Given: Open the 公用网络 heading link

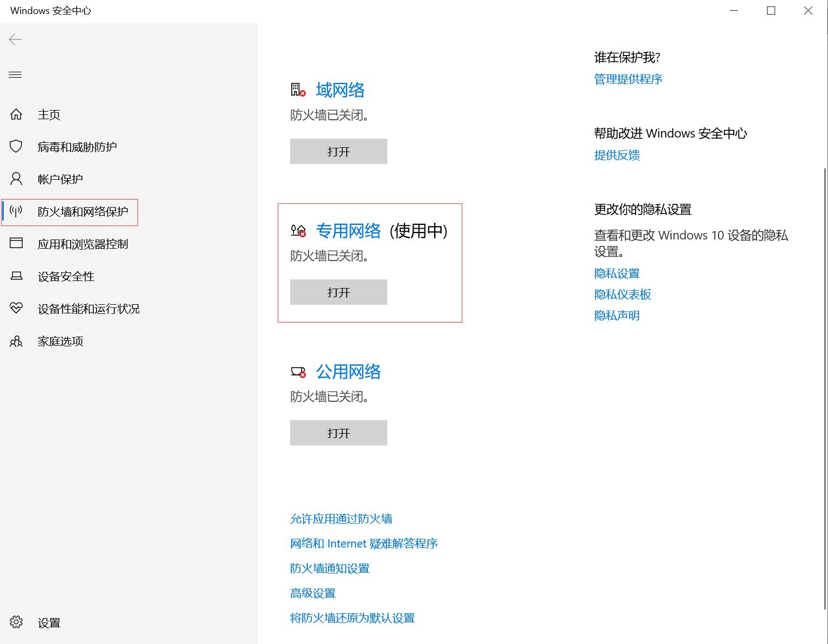Looking at the screenshot, I should point(348,372).
